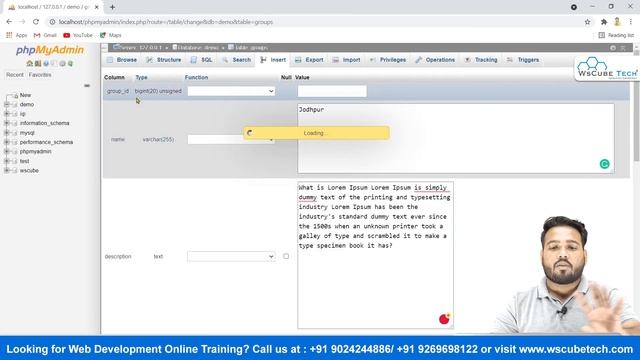Viewport: 640px width, 360px height.
Task: Open the Chrome profile avatar
Action: pyautogui.click(x=617, y=22)
